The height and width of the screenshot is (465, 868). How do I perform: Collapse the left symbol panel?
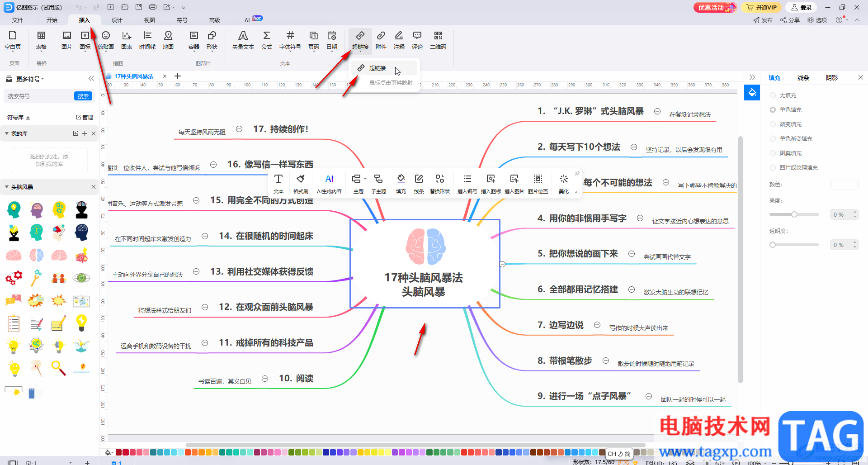91,79
